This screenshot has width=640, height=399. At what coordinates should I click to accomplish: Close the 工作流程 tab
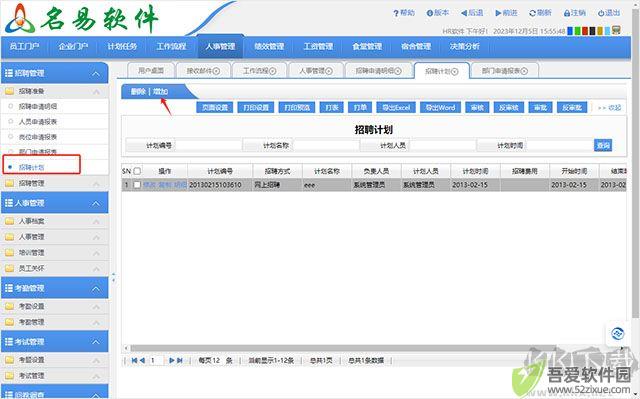[273, 71]
